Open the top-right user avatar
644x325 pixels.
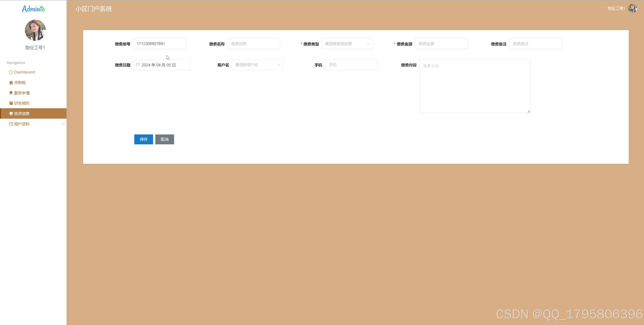click(633, 9)
